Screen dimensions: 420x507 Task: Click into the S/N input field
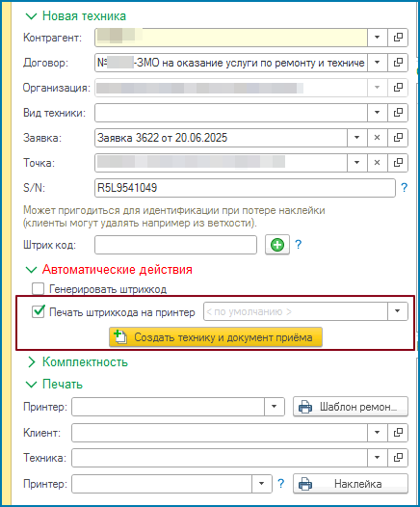pos(245,188)
